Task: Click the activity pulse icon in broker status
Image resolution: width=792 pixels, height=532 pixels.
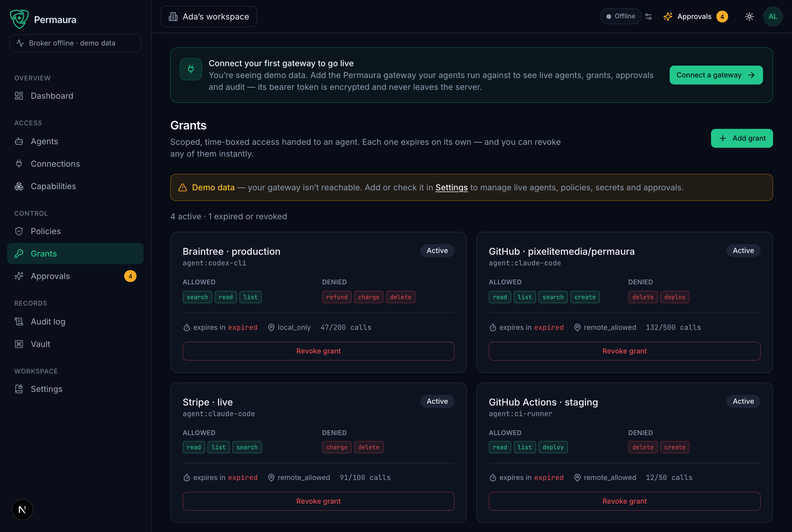Action: tap(20, 43)
